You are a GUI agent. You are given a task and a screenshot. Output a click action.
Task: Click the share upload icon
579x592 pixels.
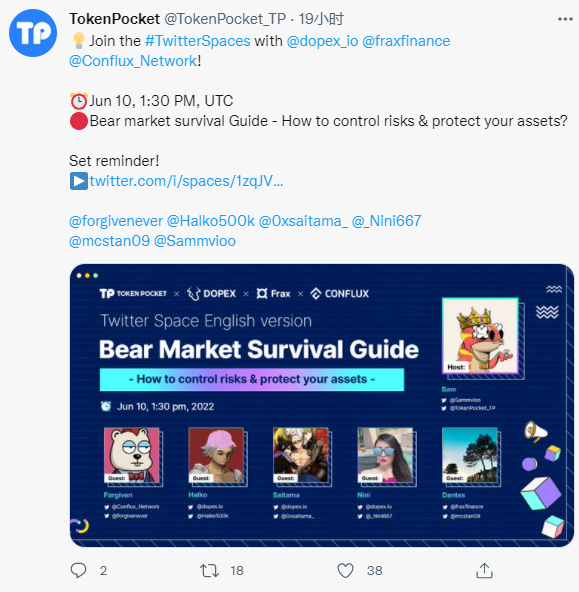click(484, 570)
